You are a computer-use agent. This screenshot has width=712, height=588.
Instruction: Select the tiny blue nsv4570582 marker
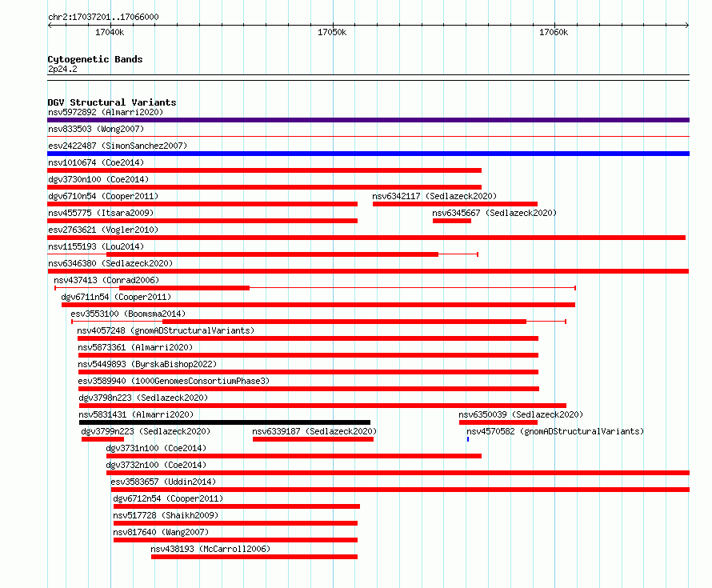[x=468, y=439]
